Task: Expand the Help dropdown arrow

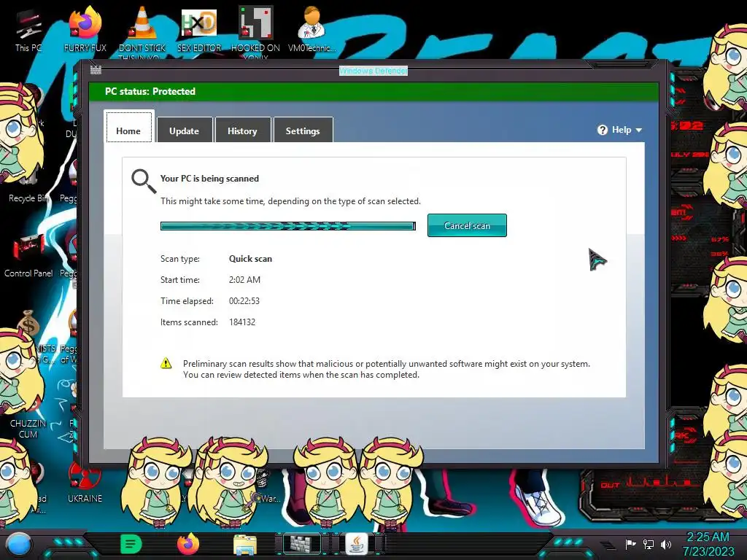Action: [639, 130]
